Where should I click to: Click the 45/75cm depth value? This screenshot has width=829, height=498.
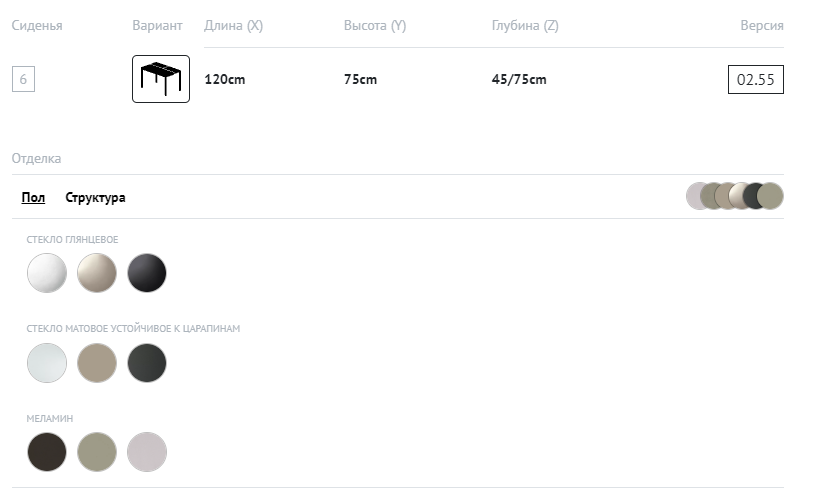[x=519, y=80]
